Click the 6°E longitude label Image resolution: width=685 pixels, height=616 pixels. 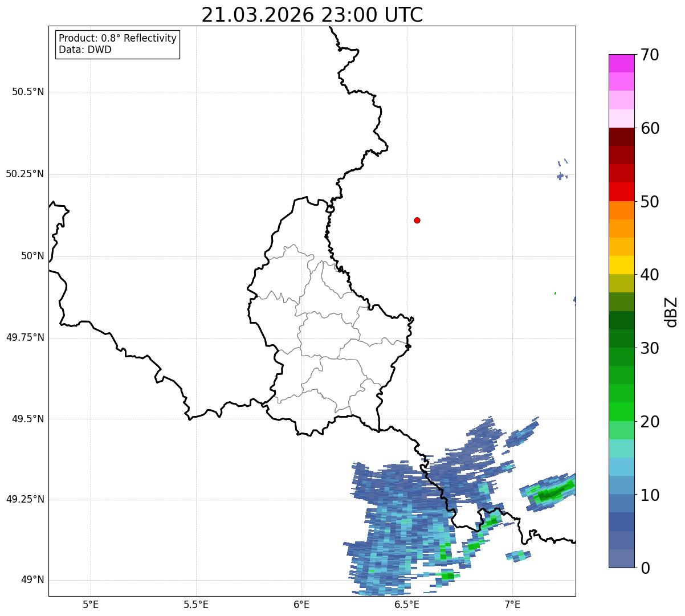301,605
